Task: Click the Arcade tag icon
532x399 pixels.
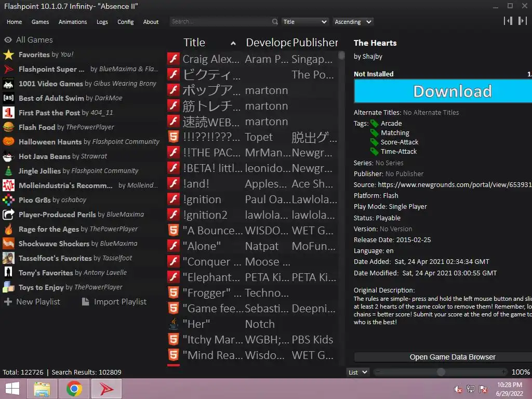Action: [x=374, y=124]
